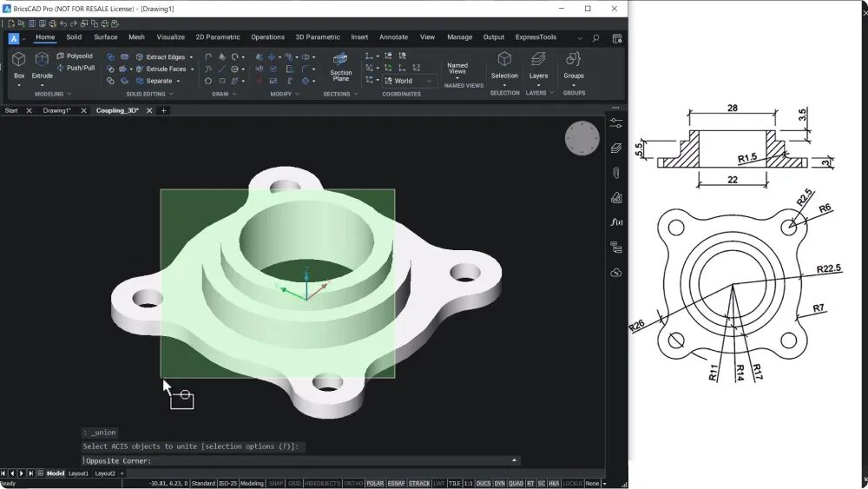Expand the DRAW panel chevron
This screenshot has height=489, width=868.
pyautogui.click(x=234, y=94)
